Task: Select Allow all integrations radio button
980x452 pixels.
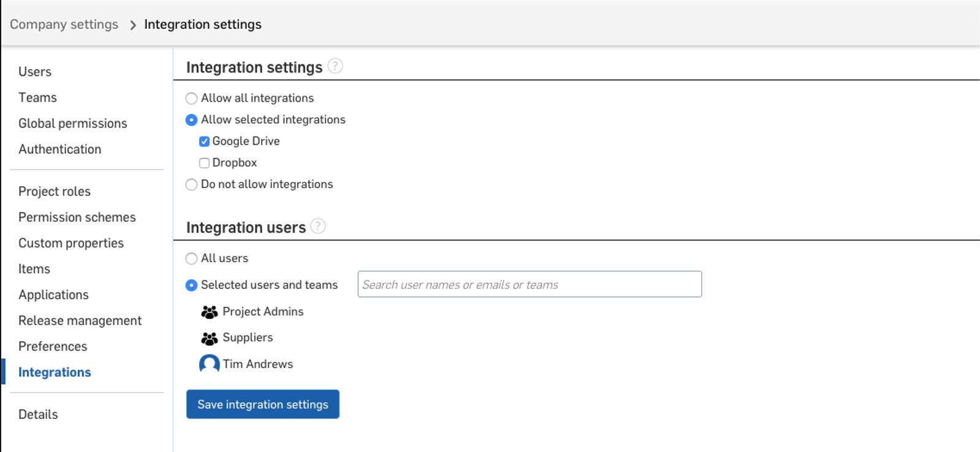Action: tap(192, 99)
